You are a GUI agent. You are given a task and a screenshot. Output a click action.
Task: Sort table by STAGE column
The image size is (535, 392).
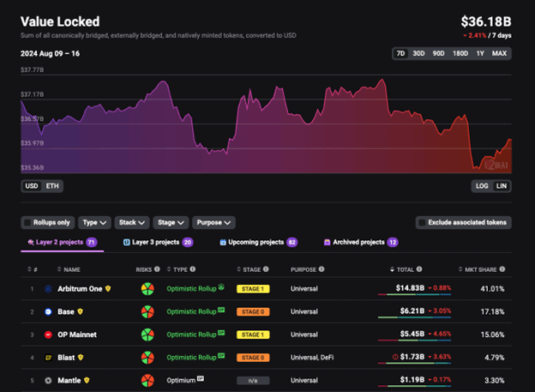(x=249, y=269)
